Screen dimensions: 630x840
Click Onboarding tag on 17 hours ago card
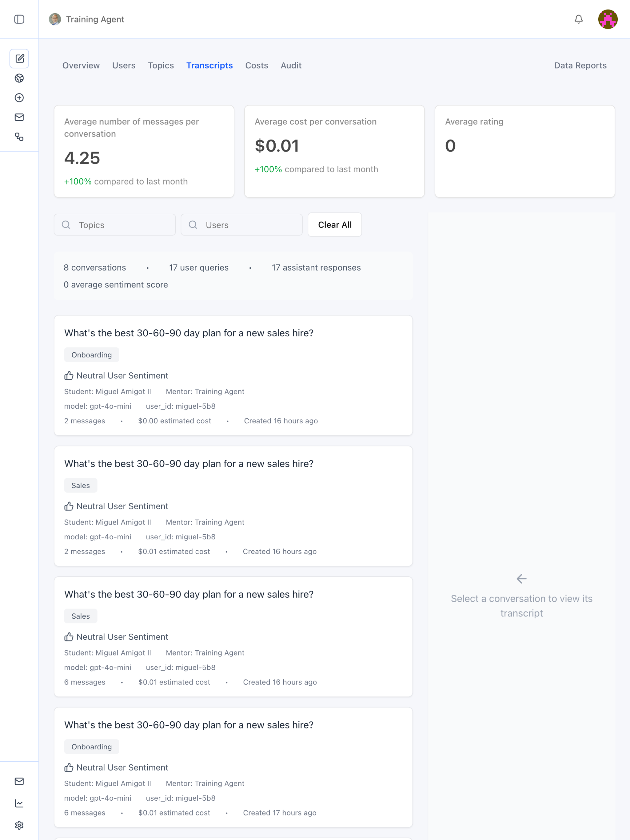[x=92, y=747]
